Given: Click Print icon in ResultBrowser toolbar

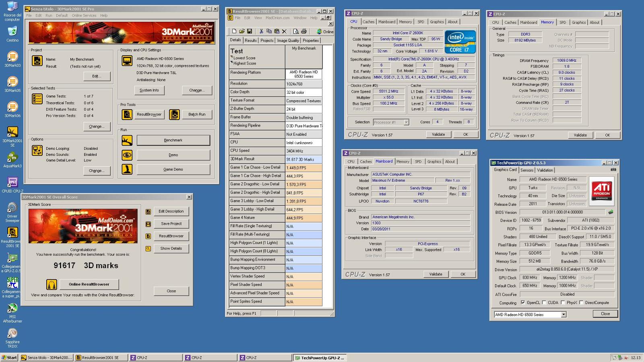Looking at the screenshot, I should pyautogui.click(x=304, y=31).
